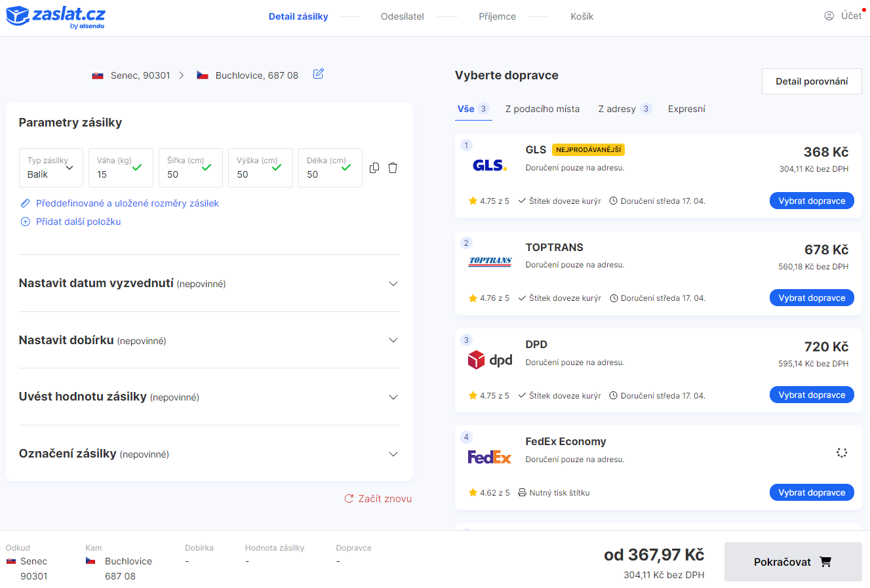
Task: Open the Typ zásilky dropdown
Action: coord(51,168)
